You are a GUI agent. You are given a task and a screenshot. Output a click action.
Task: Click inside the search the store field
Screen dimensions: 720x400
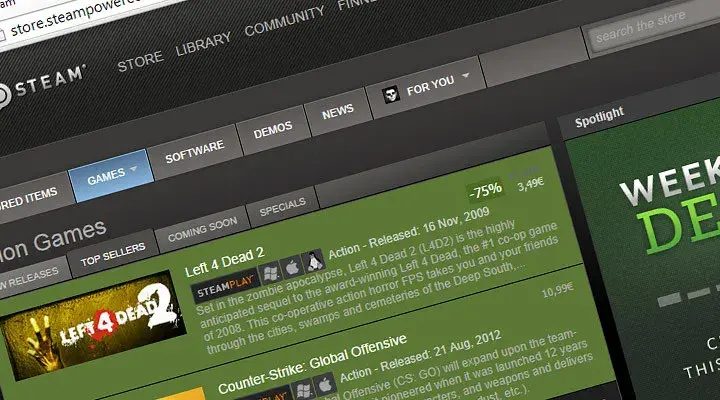pyautogui.click(x=652, y=25)
